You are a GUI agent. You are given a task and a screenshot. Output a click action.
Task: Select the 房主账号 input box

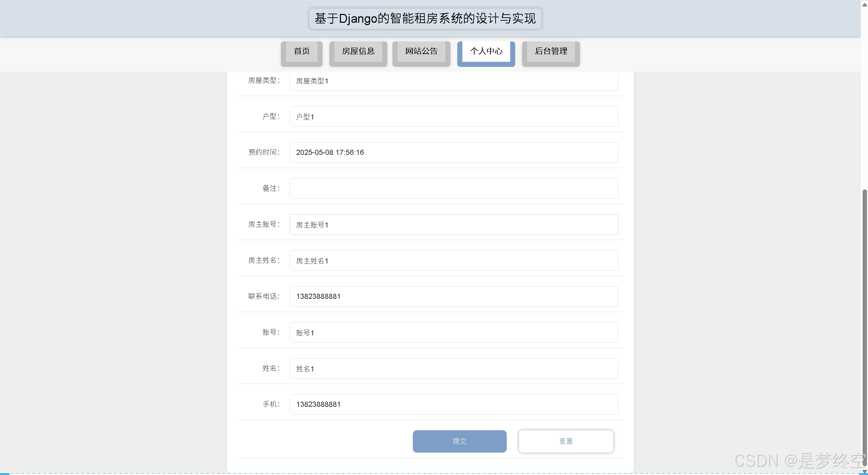coord(454,224)
